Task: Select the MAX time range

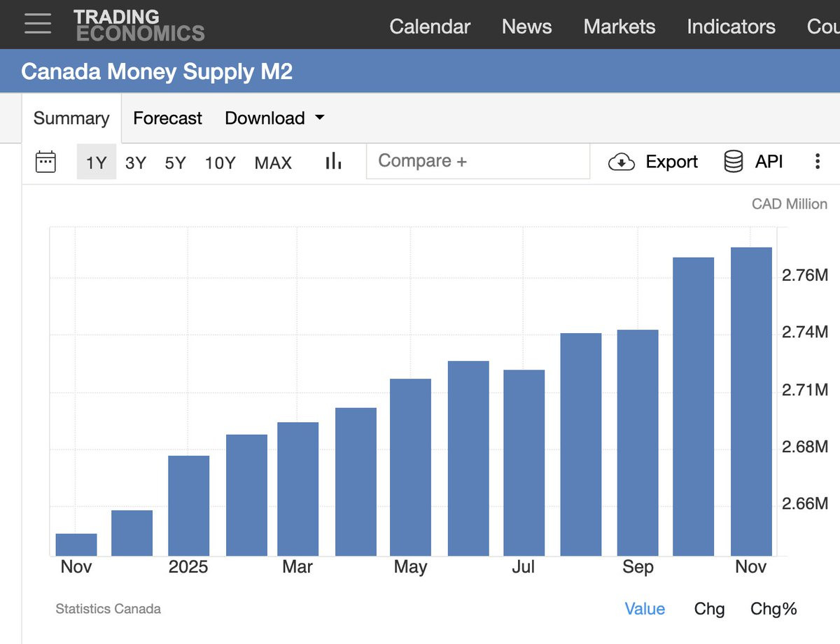Action: pyautogui.click(x=273, y=163)
